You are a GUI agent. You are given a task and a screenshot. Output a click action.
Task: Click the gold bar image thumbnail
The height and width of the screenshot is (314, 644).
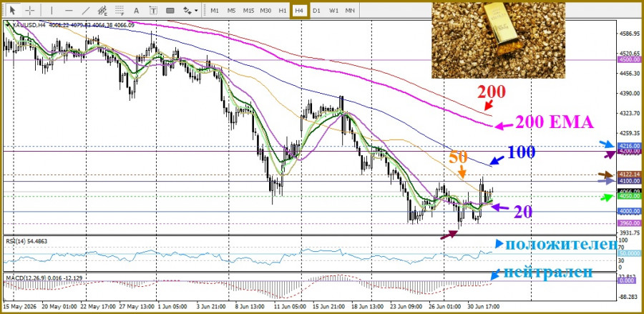[498, 40]
